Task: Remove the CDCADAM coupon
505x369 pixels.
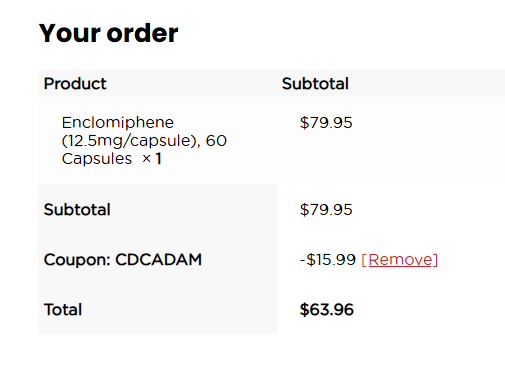Action: (x=400, y=260)
